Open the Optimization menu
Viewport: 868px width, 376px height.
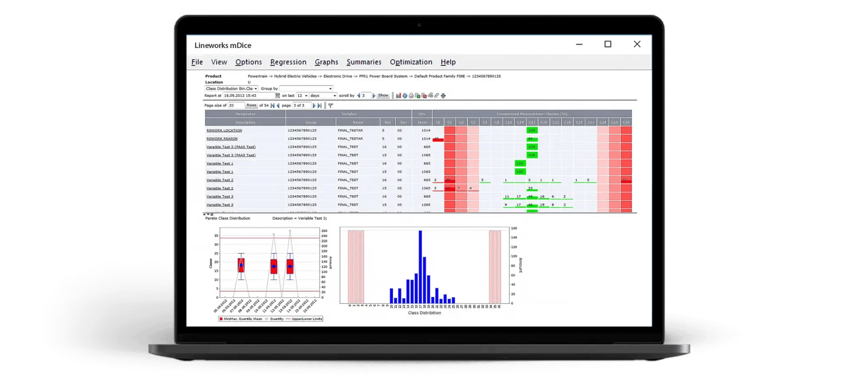click(x=411, y=62)
